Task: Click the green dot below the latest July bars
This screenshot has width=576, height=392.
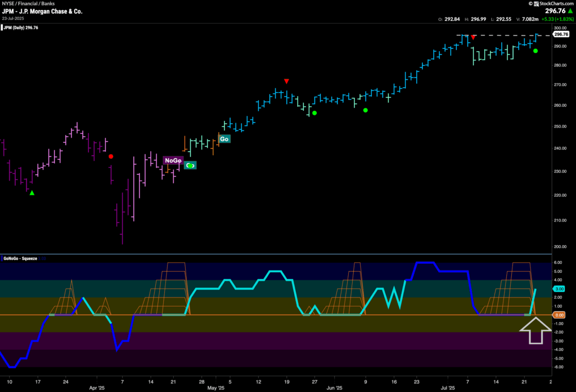Action: tap(535, 51)
